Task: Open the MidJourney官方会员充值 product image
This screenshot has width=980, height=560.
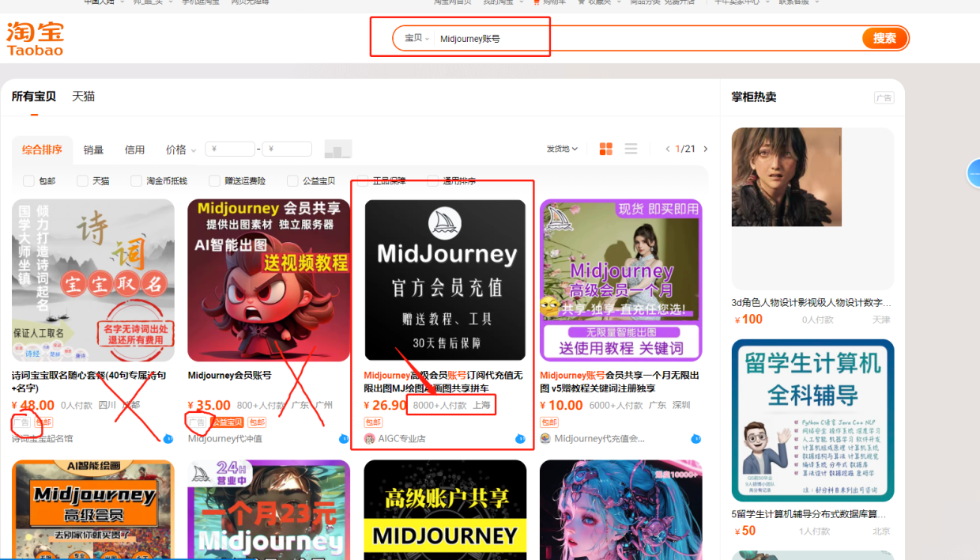Action: coord(445,280)
